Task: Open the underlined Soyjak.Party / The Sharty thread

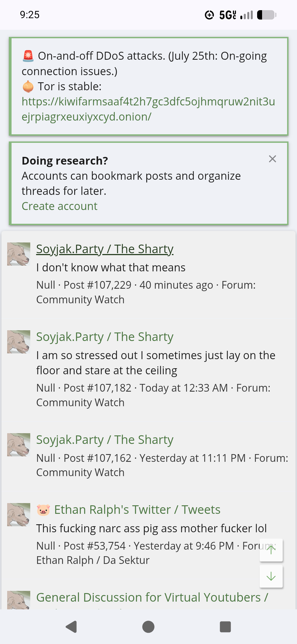Action: point(105,249)
